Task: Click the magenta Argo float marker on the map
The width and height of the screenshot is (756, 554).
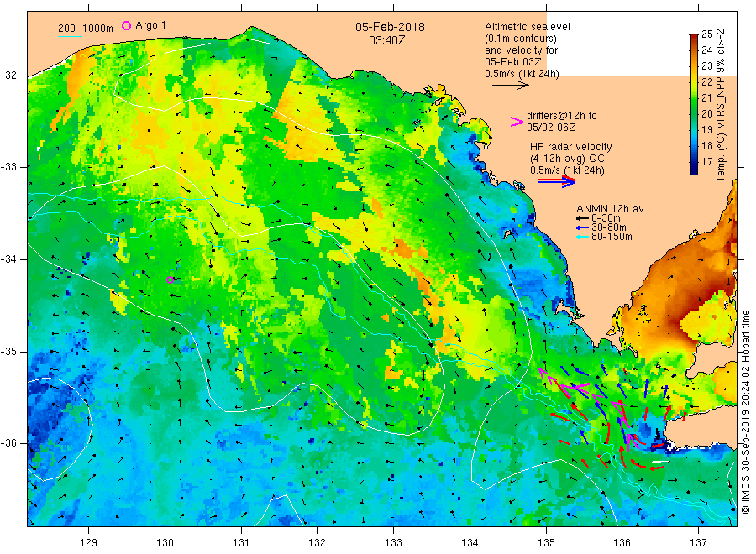Action: pos(170,280)
